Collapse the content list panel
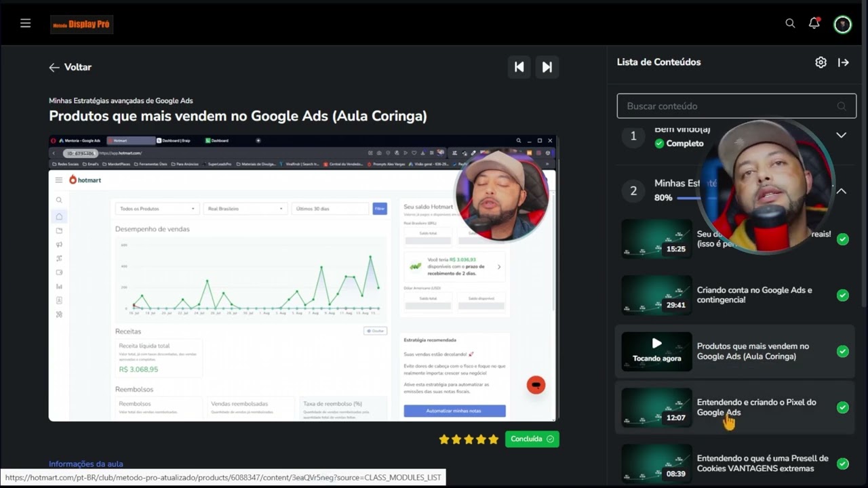868x488 pixels. point(844,62)
